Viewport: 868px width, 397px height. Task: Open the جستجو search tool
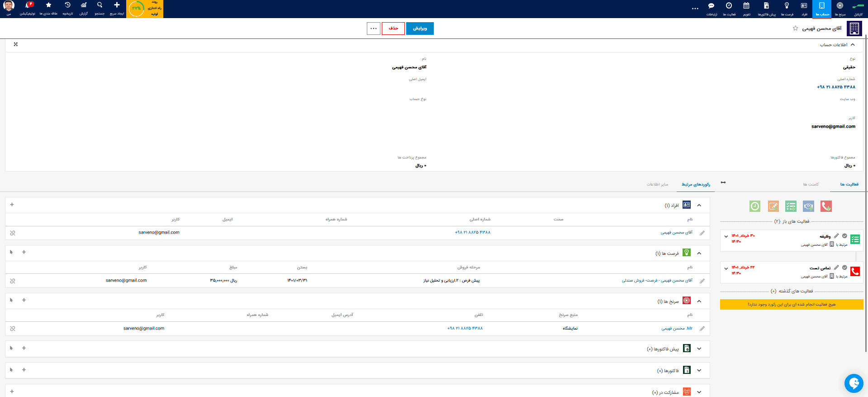(100, 9)
